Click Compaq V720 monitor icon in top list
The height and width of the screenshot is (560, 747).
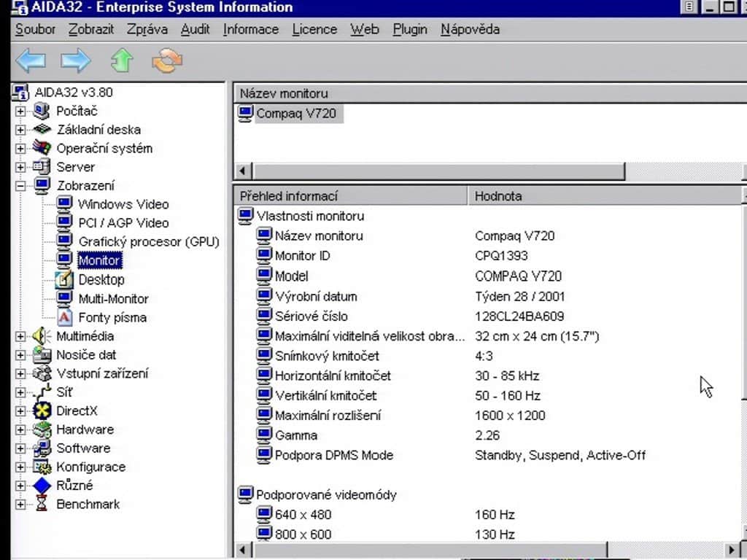point(245,113)
